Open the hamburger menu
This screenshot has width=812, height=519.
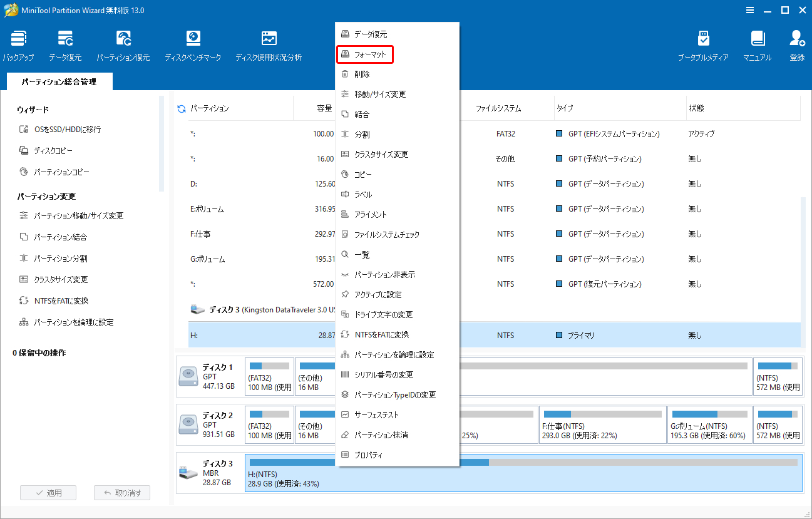click(750, 10)
